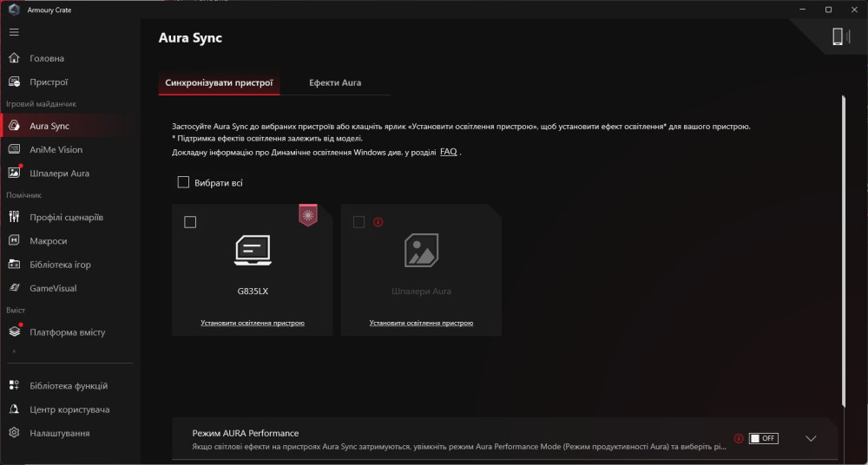Open Бібліотека ігор icon
Image resolution: width=868 pixels, height=465 pixels.
15,265
